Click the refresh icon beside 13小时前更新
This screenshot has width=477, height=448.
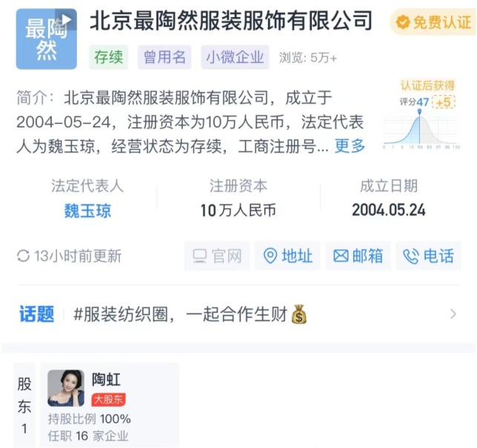click(24, 255)
